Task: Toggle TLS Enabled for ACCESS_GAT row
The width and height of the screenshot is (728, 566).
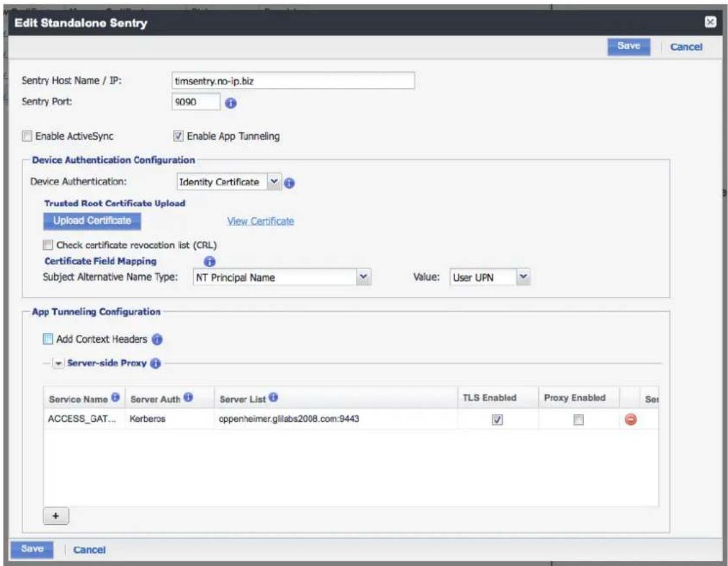Action: click(x=497, y=420)
